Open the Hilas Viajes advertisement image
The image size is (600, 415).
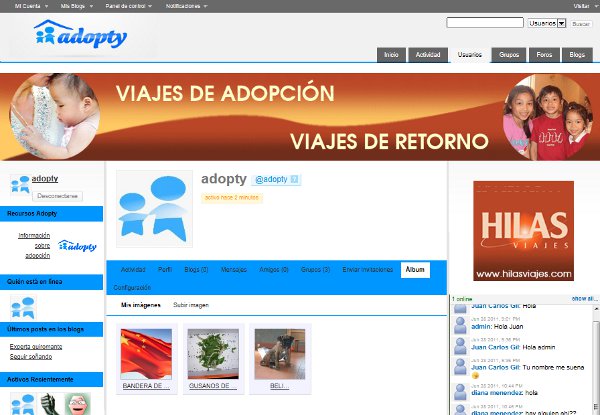click(523, 231)
